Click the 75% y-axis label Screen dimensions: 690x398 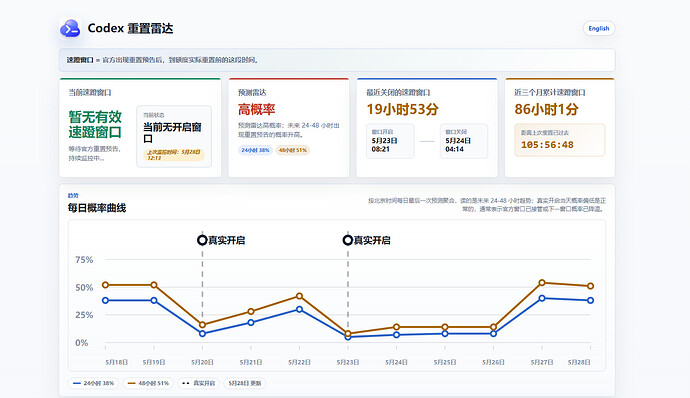(x=84, y=260)
